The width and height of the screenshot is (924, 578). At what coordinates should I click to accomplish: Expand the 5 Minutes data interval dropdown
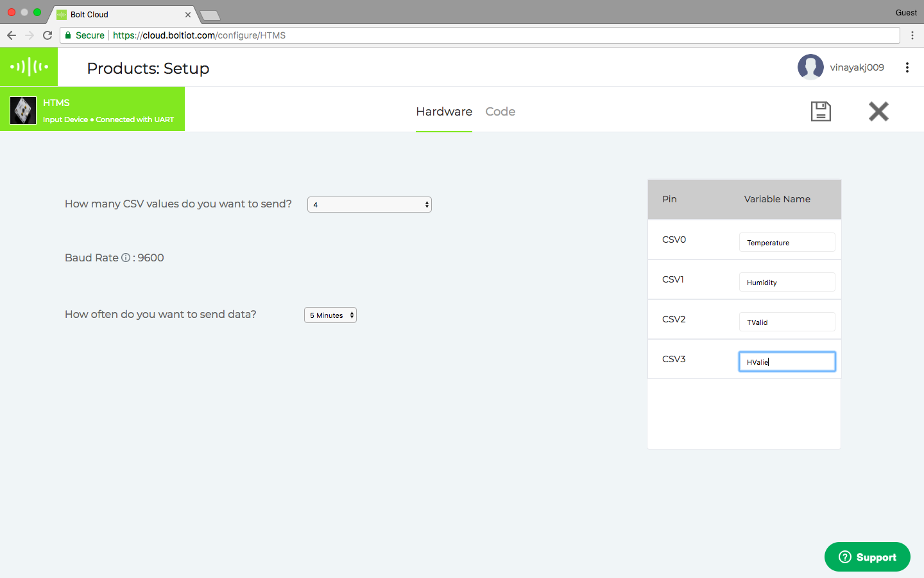330,315
